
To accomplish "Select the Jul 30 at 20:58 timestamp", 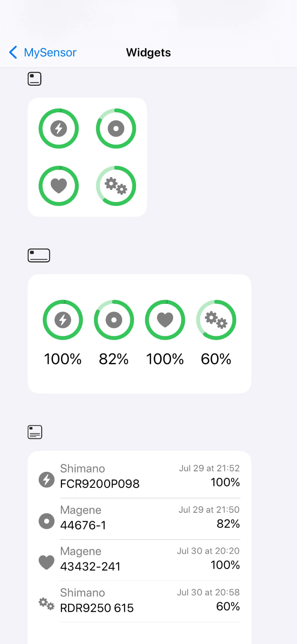I will (x=208, y=592).
